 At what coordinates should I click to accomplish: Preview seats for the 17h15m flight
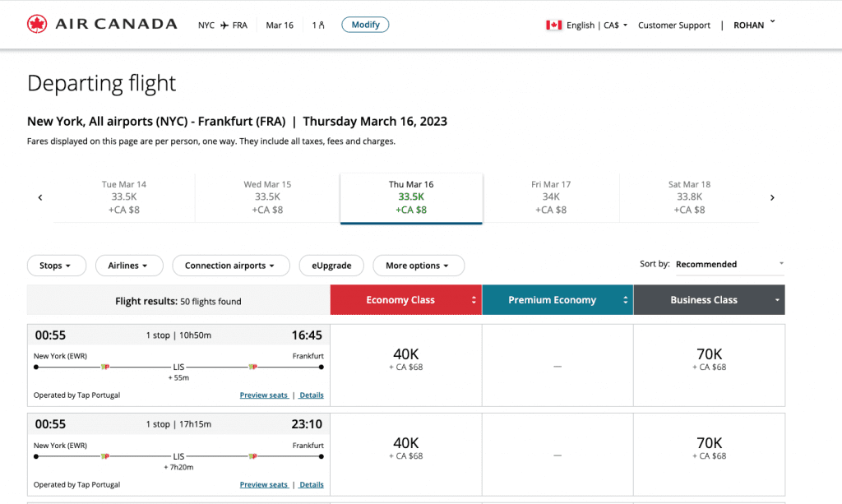264,484
